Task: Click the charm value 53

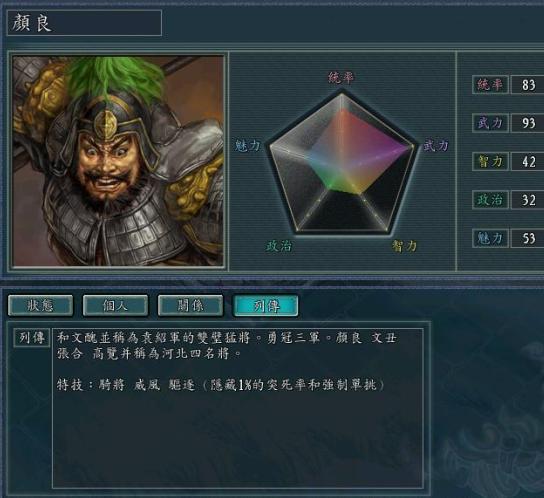Action: point(528,238)
